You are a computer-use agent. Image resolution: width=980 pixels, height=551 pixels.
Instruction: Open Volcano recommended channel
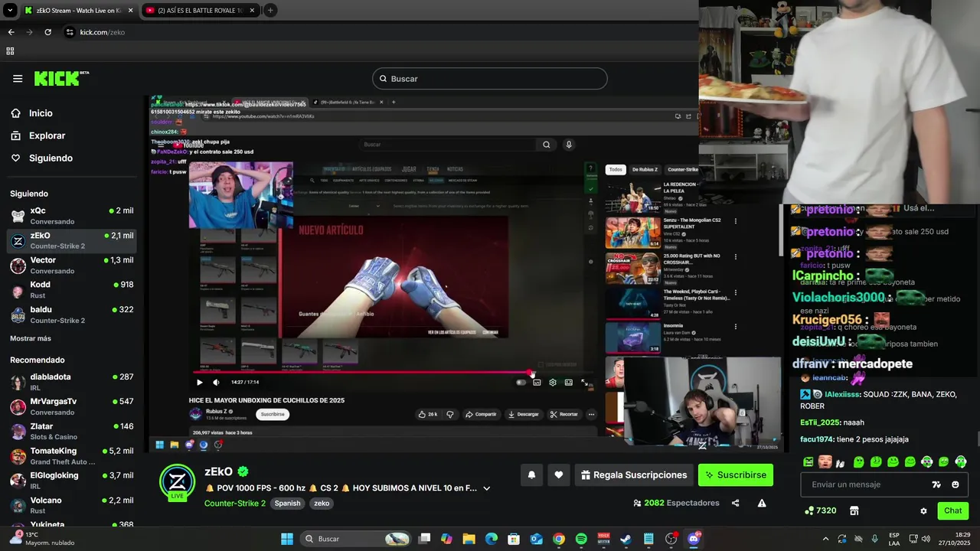[x=72, y=505]
